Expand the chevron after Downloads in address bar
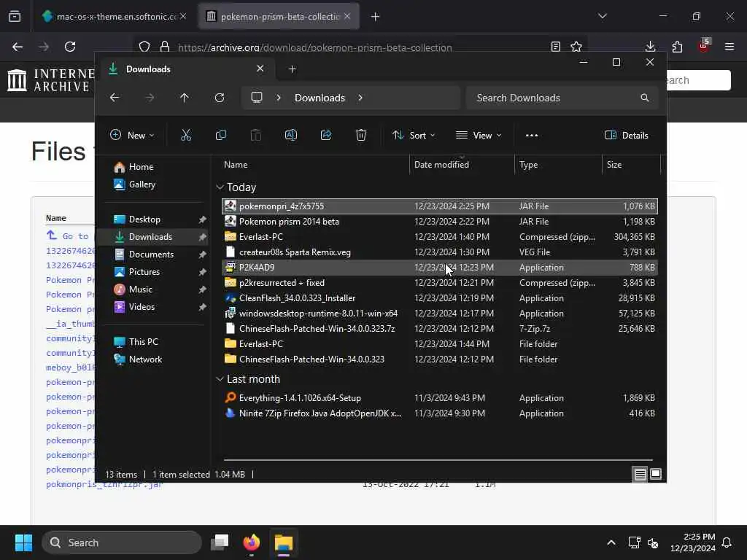 point(360,98)
